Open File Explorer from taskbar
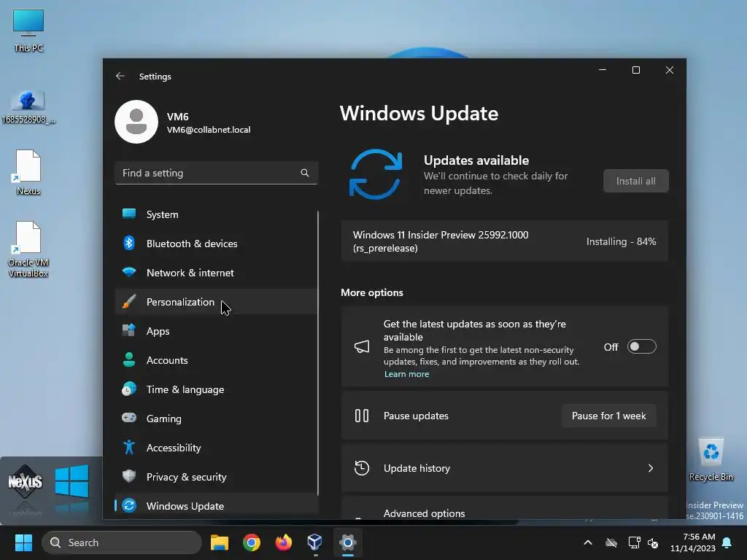 pyautogui.click(x=220, y=542)
